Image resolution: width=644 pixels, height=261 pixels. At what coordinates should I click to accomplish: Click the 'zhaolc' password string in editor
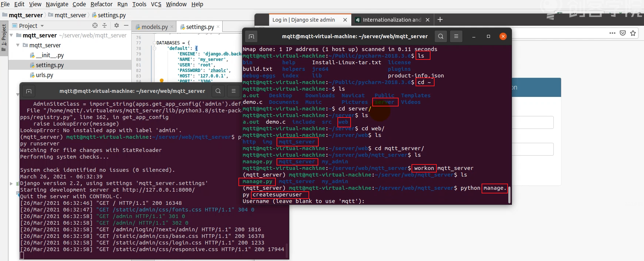(219, 70)
